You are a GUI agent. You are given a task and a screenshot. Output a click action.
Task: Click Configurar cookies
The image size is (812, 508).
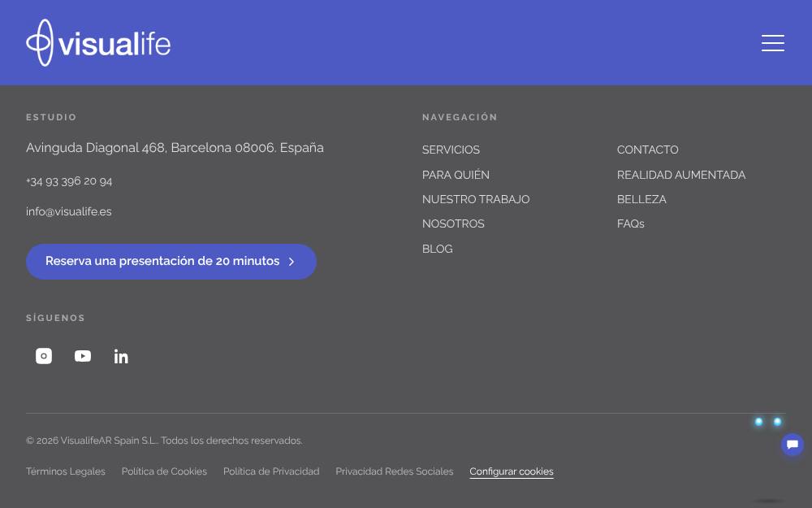click(x=512, y=471)
